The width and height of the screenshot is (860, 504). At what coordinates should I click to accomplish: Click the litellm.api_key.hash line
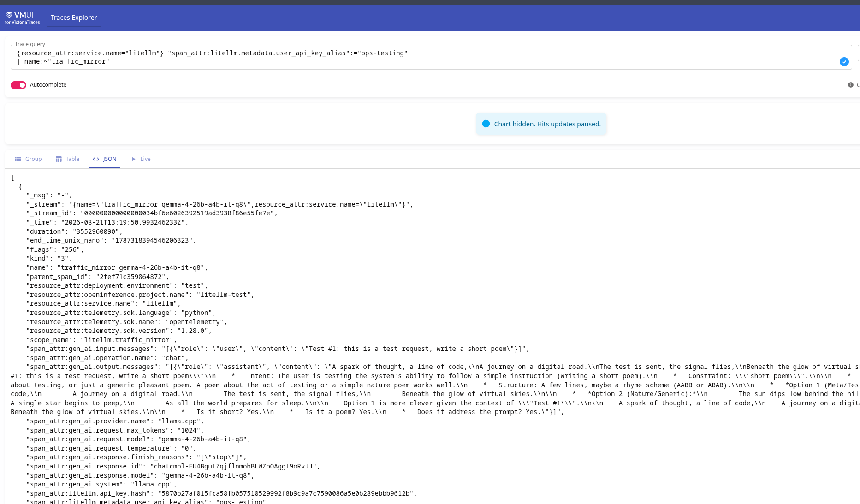coord(222,493)
